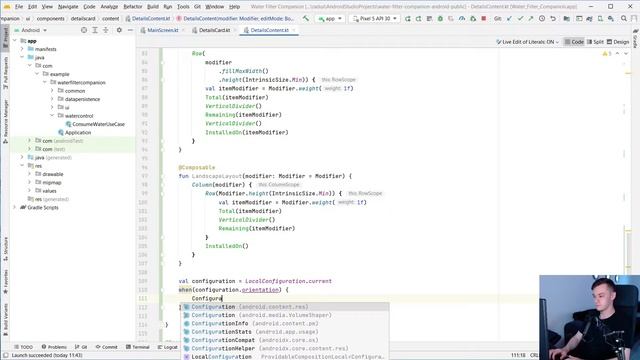Click the Git commit checkmark icon
The height and width of the screenshot is (360, 640).
520,18
